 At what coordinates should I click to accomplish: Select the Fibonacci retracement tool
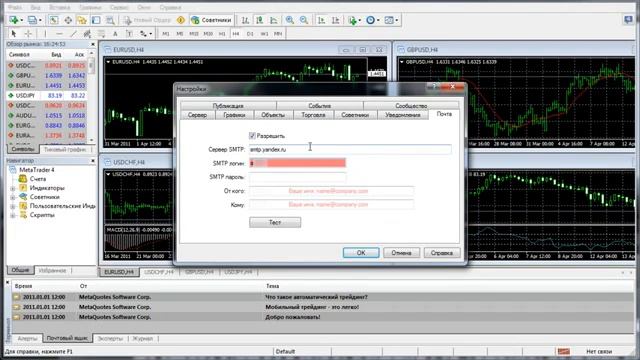pyautogui.click(x=101, y=33)
